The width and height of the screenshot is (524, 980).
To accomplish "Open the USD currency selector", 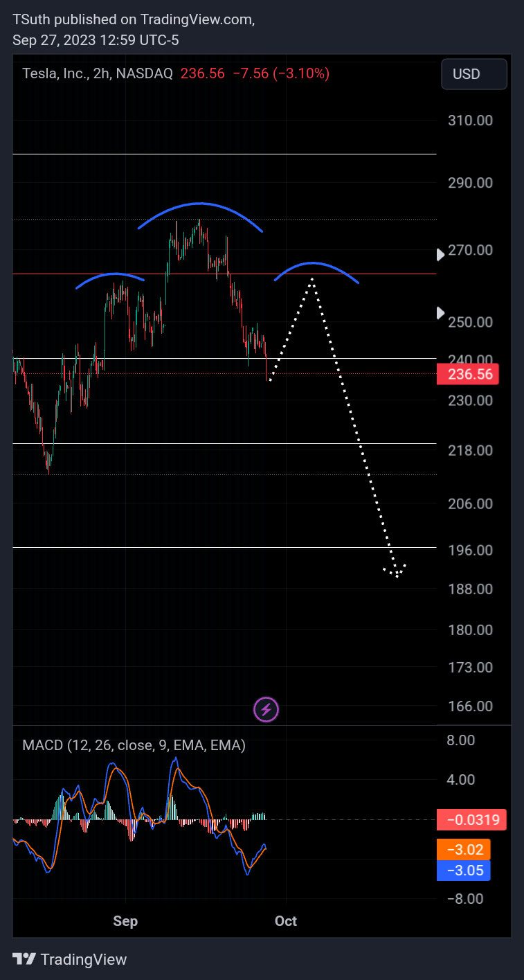I will click(474, 74).
